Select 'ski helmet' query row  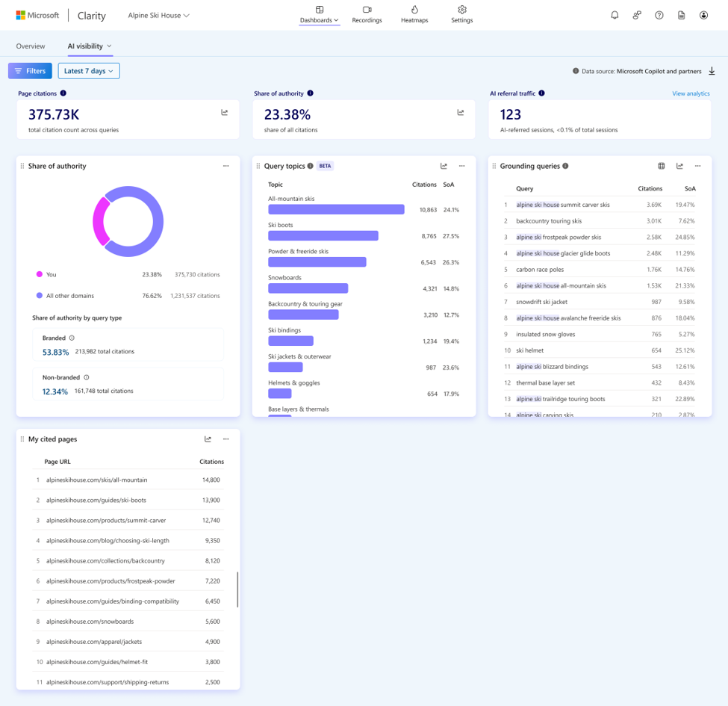point(600,350)
